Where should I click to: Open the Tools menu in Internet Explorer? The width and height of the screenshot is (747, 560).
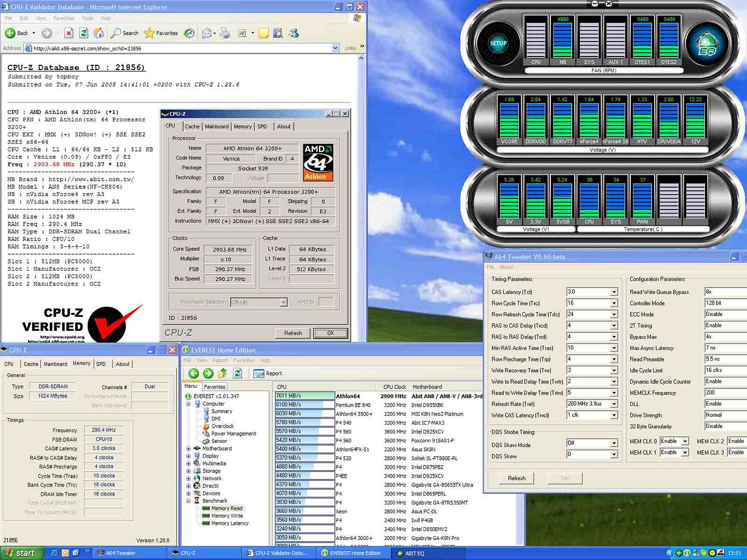pos(88,18)
